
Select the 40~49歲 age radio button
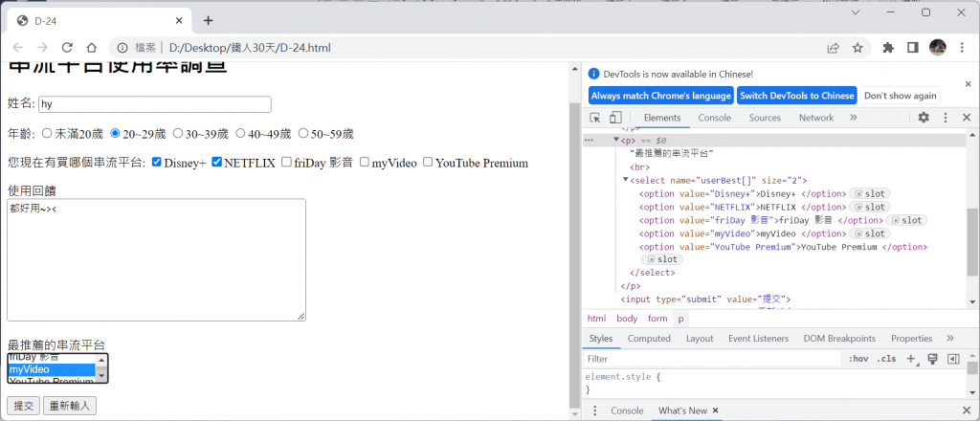[x=240, y=133]
